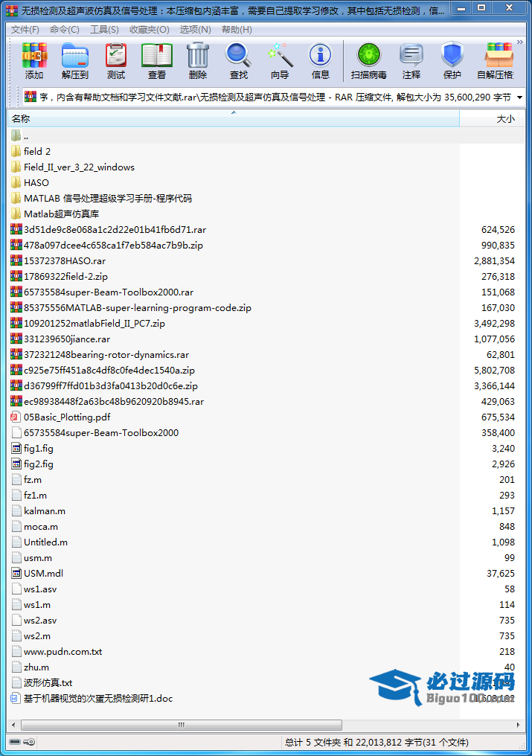The height and width of the screenshot is (756, 532).
Task: Click the Delete (删除) trash icon
Action: 198,61
